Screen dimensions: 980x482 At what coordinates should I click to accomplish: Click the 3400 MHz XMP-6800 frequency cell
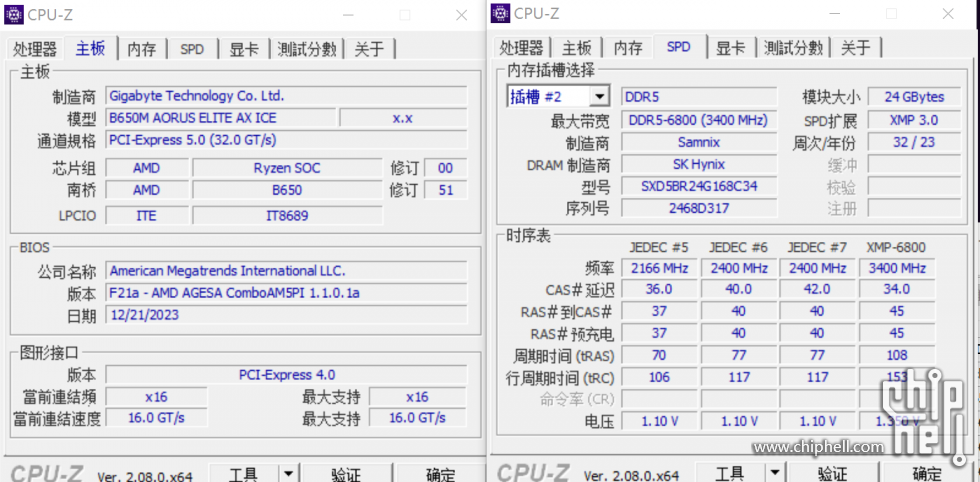tap(897, 268)
